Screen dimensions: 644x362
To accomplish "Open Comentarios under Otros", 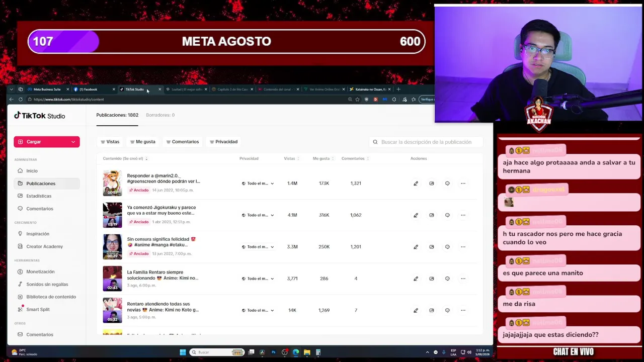I will click(x=46, y=335).
